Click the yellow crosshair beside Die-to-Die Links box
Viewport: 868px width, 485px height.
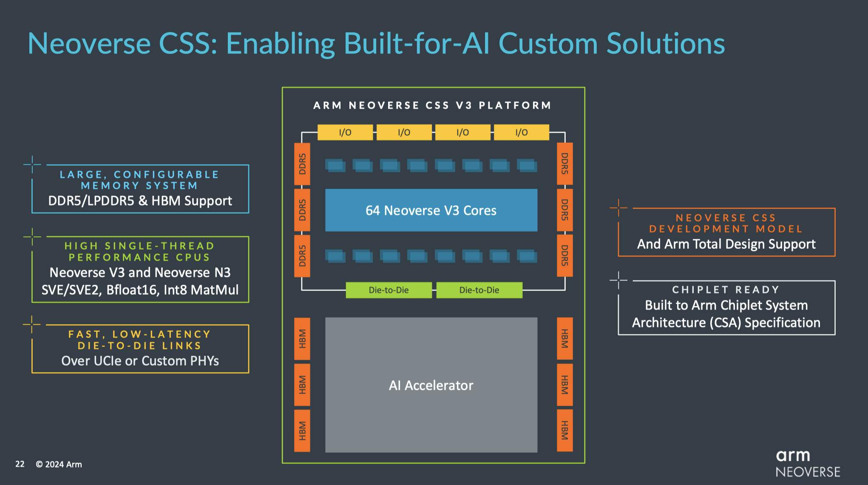pyautogui.click(x=32, y=324)
